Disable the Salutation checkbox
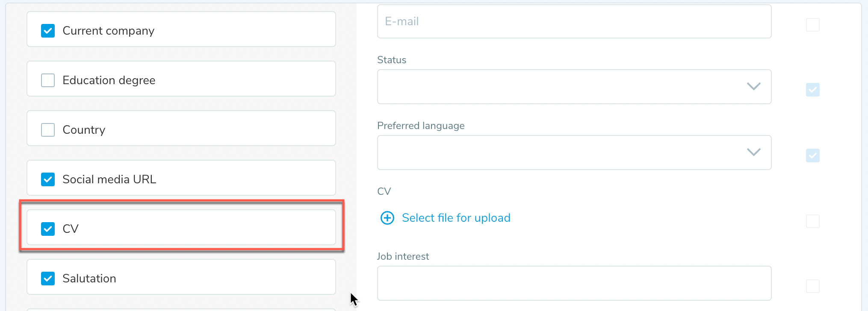 tap(48, 279)
